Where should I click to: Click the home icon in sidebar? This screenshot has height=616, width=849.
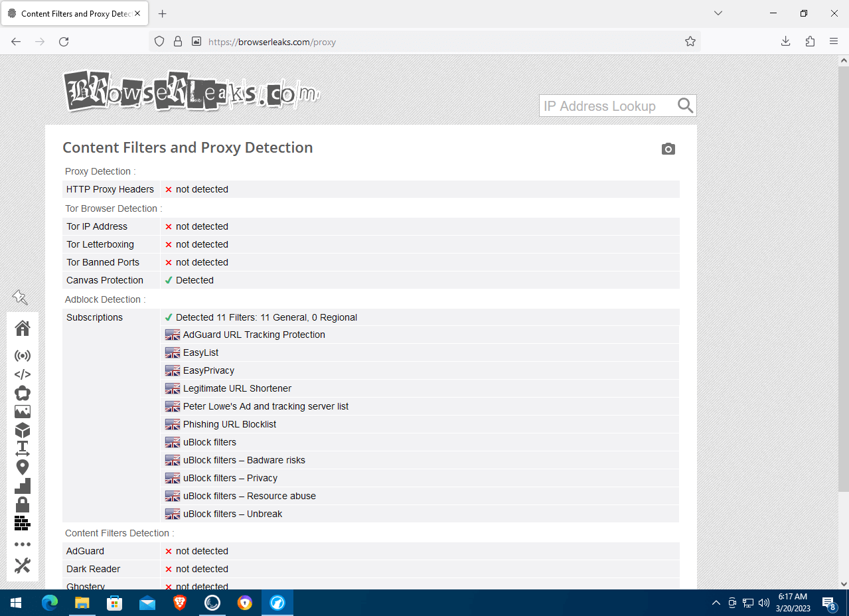pos(23,328)
